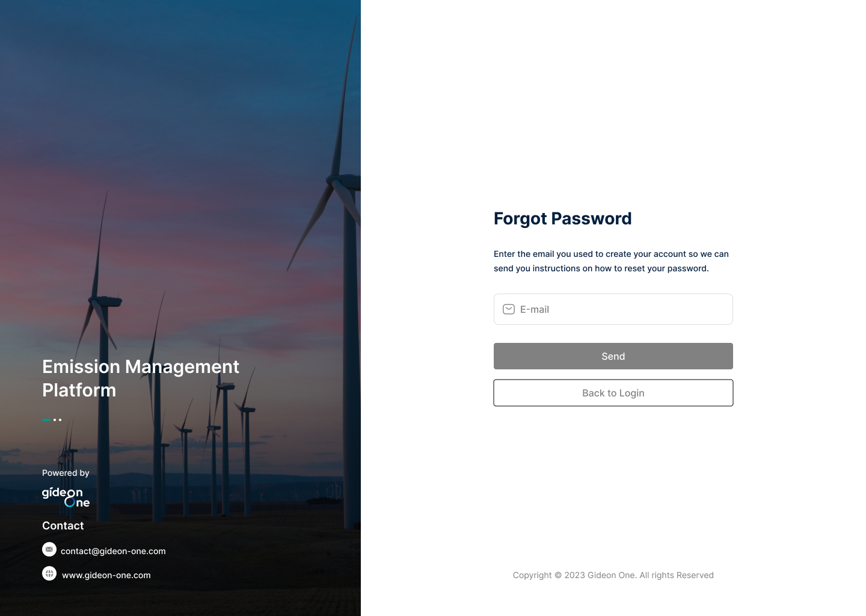The height and width of the screenshot is (616, 866).
Task: Open the contact@gideon-one.com email link
Action: coord(113,551)
